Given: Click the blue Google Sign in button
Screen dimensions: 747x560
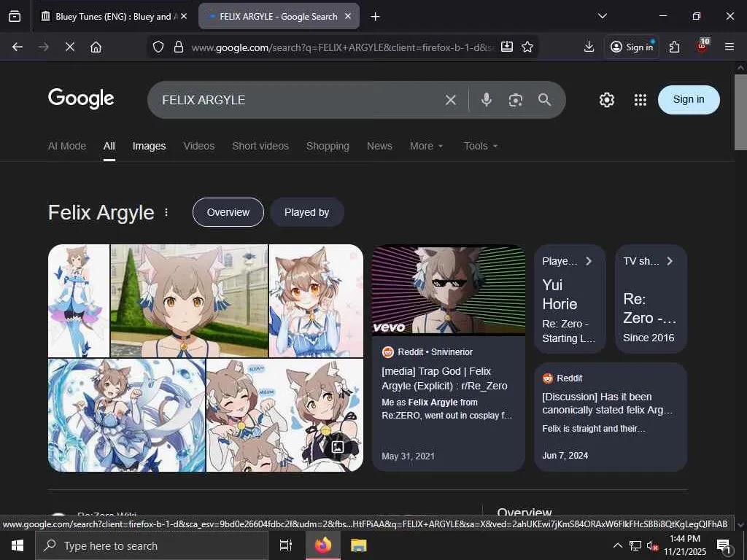Looking at the screenshot, I should pyautogui.click(x=689, y=99).
